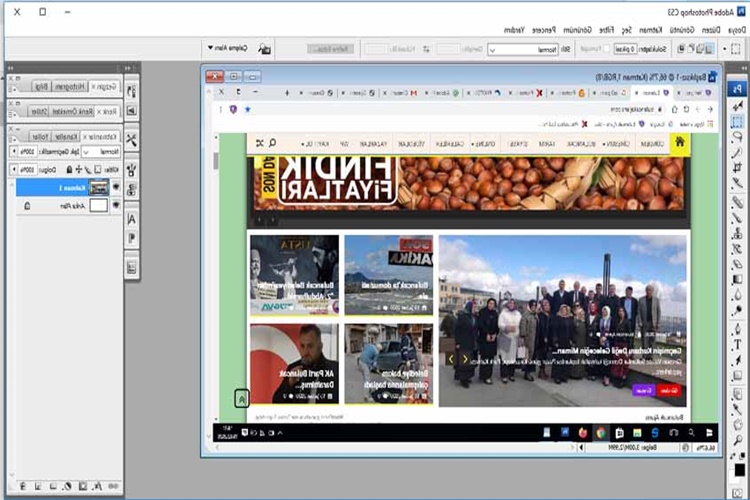Delete layer with the trash icon
The height and width of the screenshot is (500, 750).
coord(22,486)
